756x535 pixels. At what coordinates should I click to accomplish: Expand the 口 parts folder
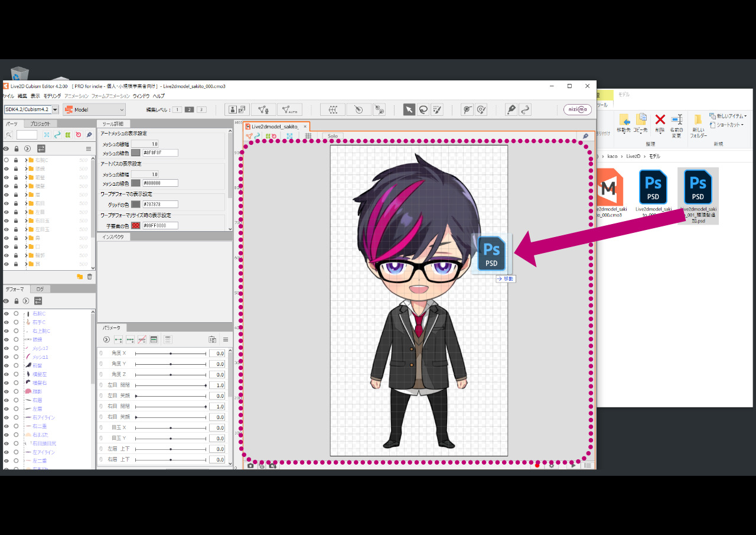tap(25, 247)
